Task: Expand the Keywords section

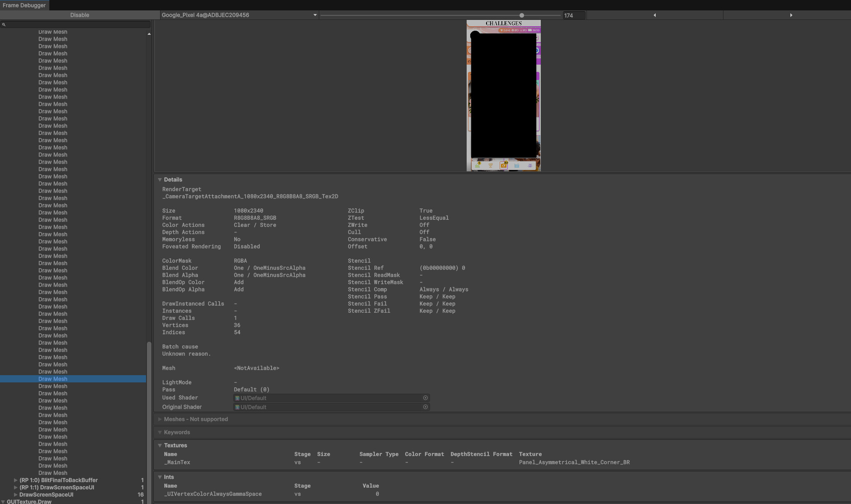Action: [x=161, y=432]
